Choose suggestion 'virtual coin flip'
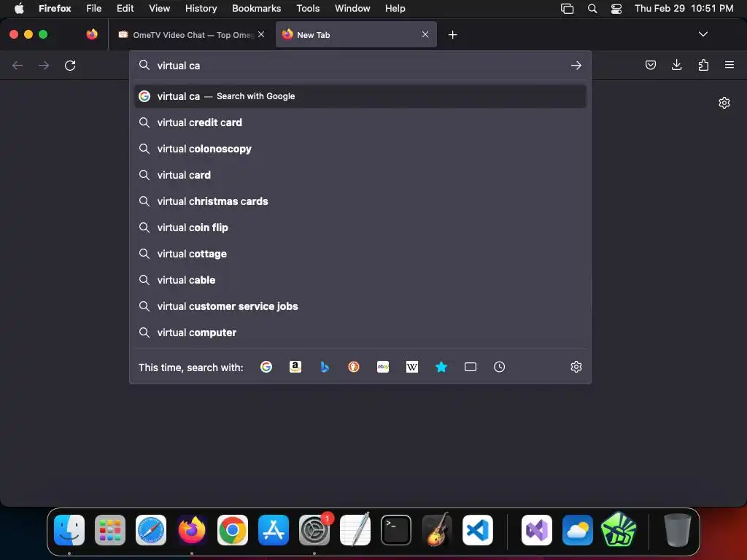Image resolution: width=747 pixels, height=560 pixels. pyautogui.click(x=360, y=227)
